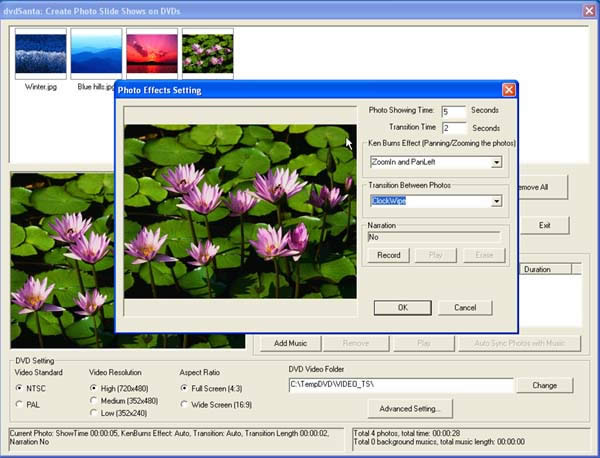
Task: Cancel the Photo Effects Setting dialog
Action: [x=465, y=308]
